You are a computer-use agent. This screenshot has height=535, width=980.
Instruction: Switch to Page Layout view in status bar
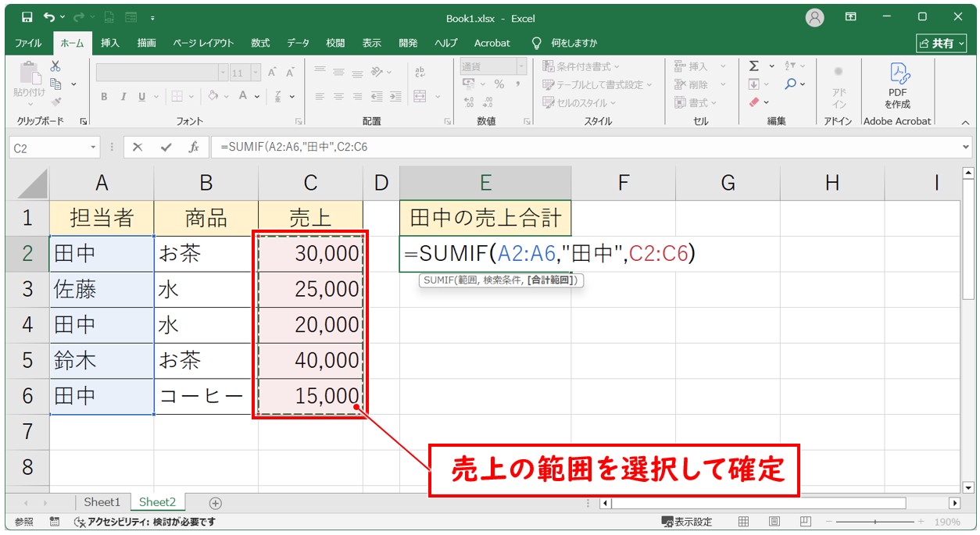pos(774,522)
